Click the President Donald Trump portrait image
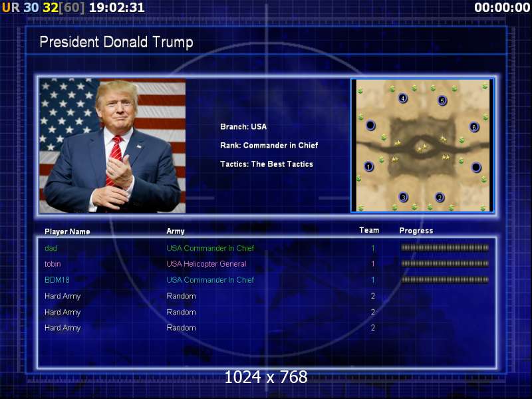 (x=112, y=146)
